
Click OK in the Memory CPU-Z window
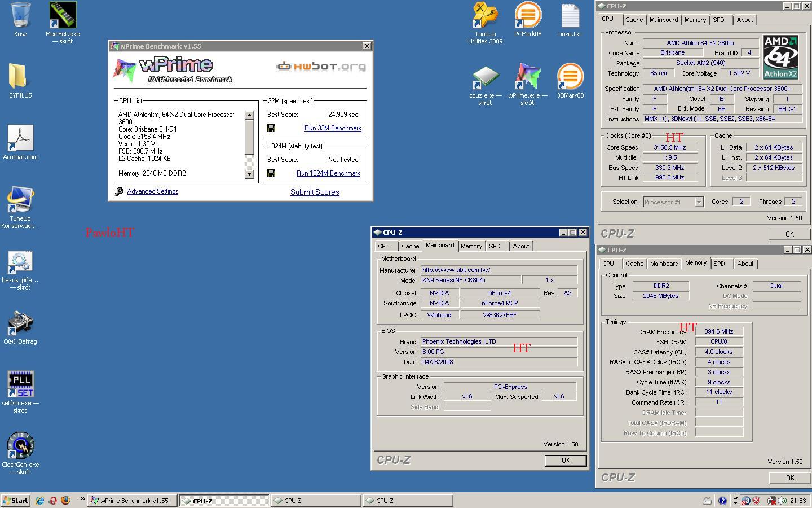point(789,478)
